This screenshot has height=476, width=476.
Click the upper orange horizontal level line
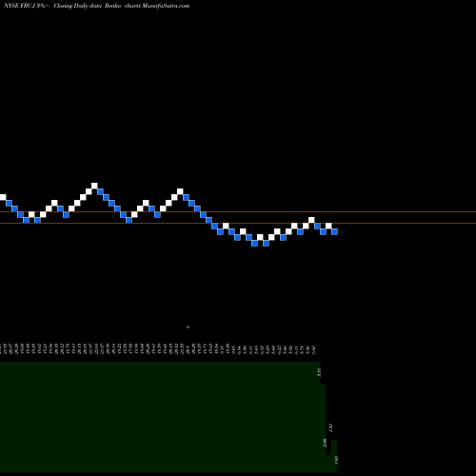[x=238, y=211]
